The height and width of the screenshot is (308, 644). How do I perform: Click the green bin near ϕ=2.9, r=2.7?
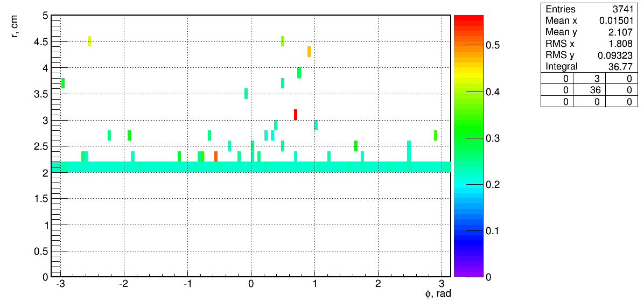point(436,136)
